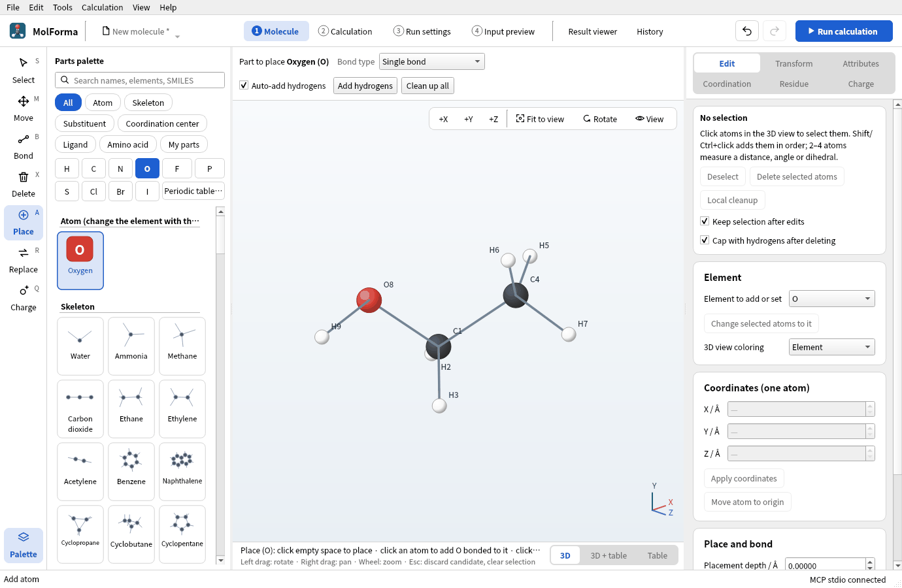Viewport: 902px width, 588px height.
Task: Go to the Run settings step
Action: tap(422, 31)
